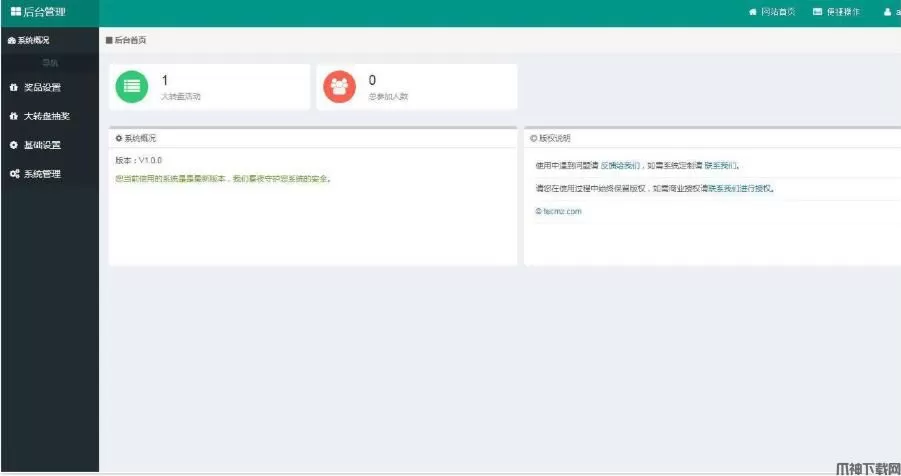Click the green list icon for 大转盘活动
The width and height of the screenshot is (901, 476).
point(132,87)
